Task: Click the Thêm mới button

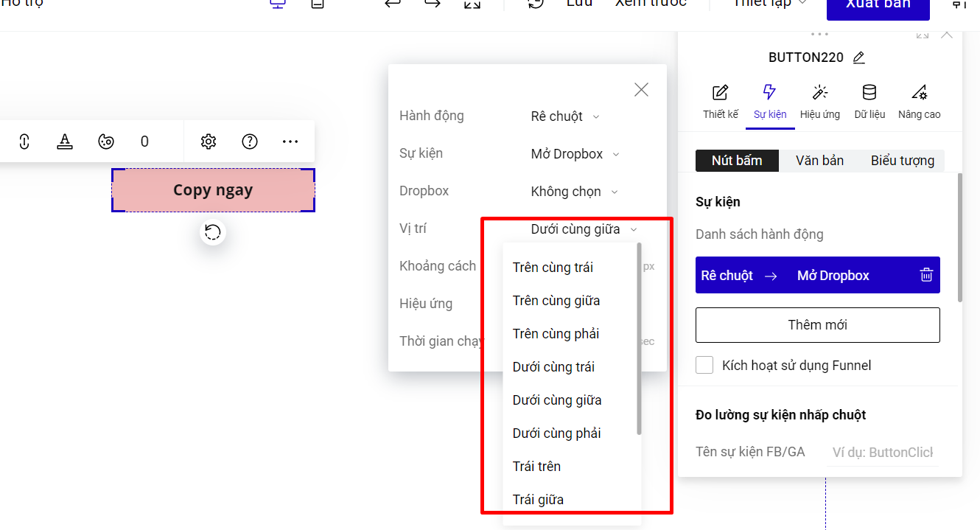Action: click(x=817, y=325)
